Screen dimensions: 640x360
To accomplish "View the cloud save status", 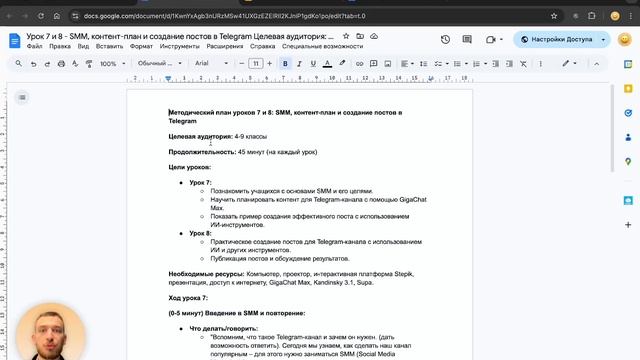I will [374, 36].
